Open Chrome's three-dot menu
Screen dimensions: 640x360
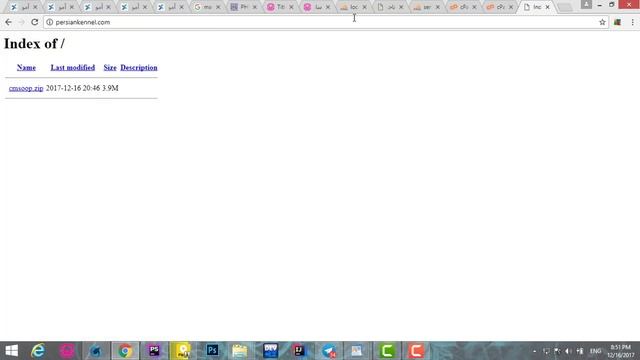[x=632, y=22]
